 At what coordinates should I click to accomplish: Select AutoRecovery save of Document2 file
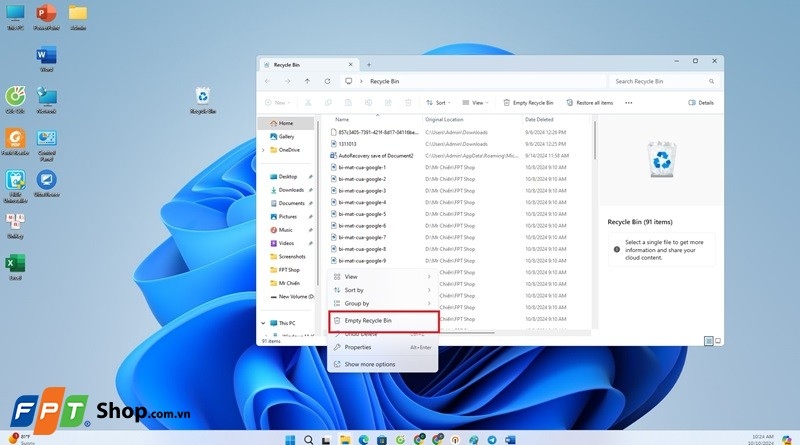[376, 156]
